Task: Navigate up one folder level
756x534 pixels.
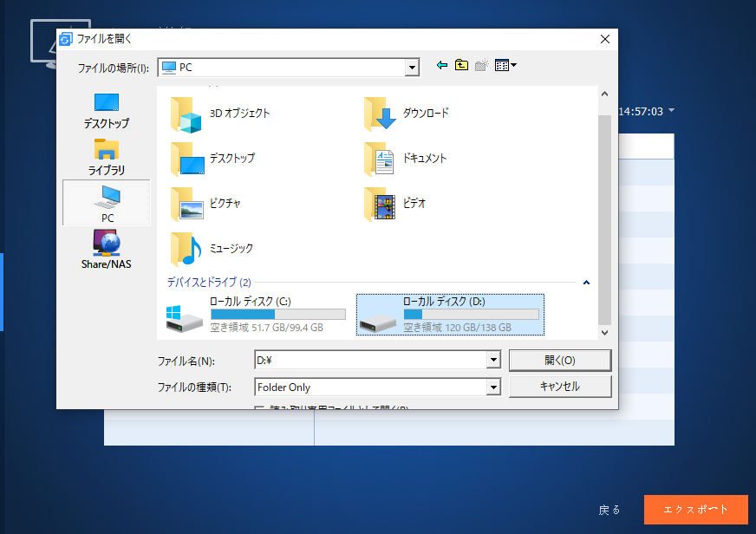Action: click(x=461, y=65)
